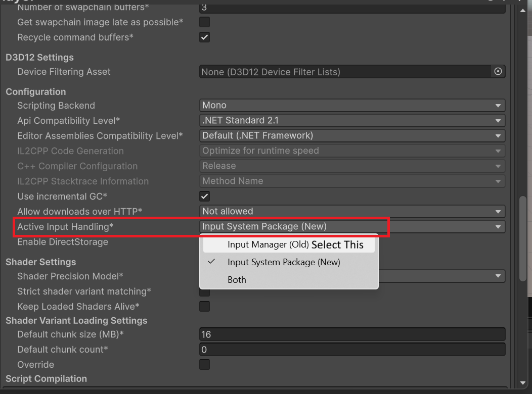
Task: Open the Editor Assemblies Compatibility Level dropdown
Action: pyautogui.click(x=352, y=135)
